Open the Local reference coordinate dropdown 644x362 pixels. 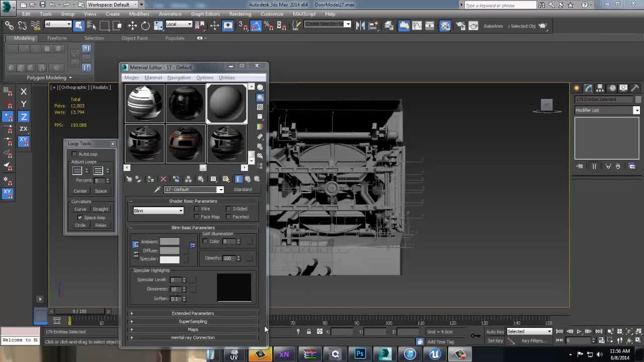179,24
